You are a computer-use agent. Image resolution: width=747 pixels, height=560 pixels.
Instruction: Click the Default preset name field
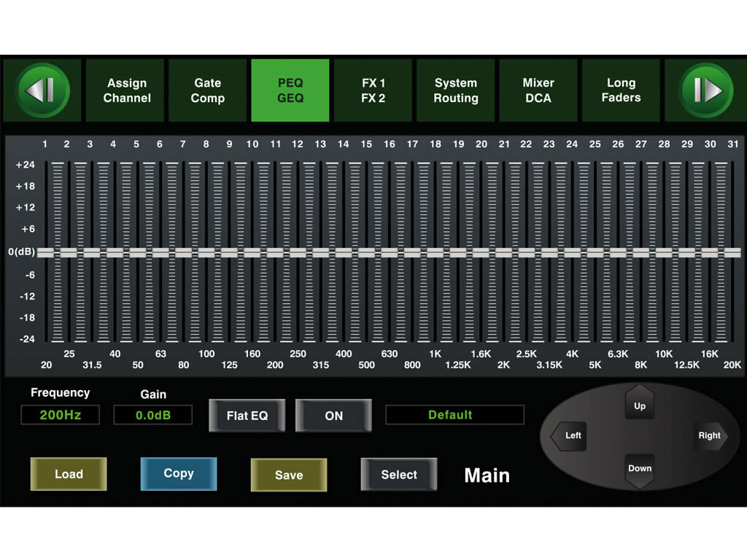(x=454, y=415)
